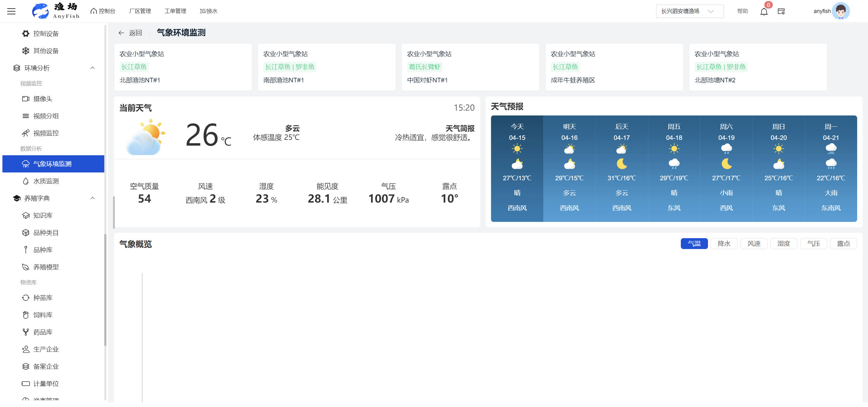Screen dimensions: 868x407
Task: Open 摄像头 camera sidebar item
Action: click(42, 99)
